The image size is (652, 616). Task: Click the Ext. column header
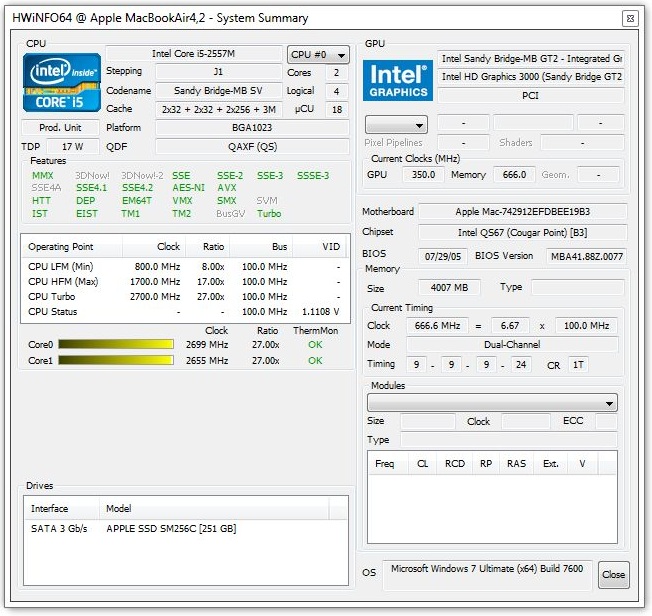click(x=551, y=463)
